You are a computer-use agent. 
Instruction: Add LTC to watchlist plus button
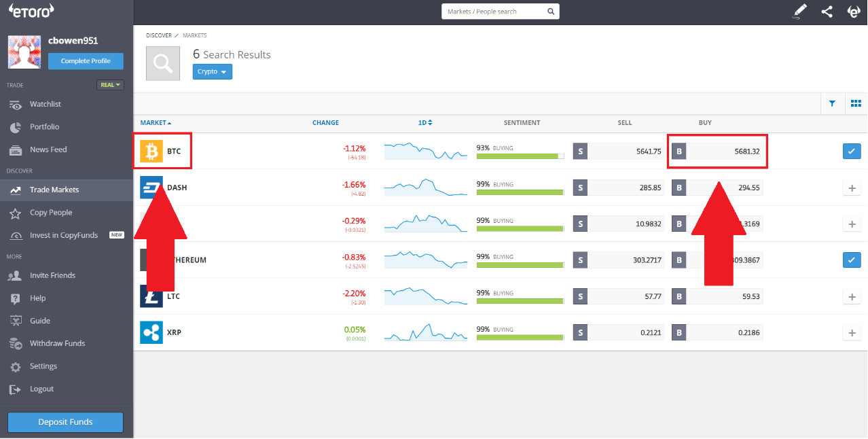coord(852,296)
